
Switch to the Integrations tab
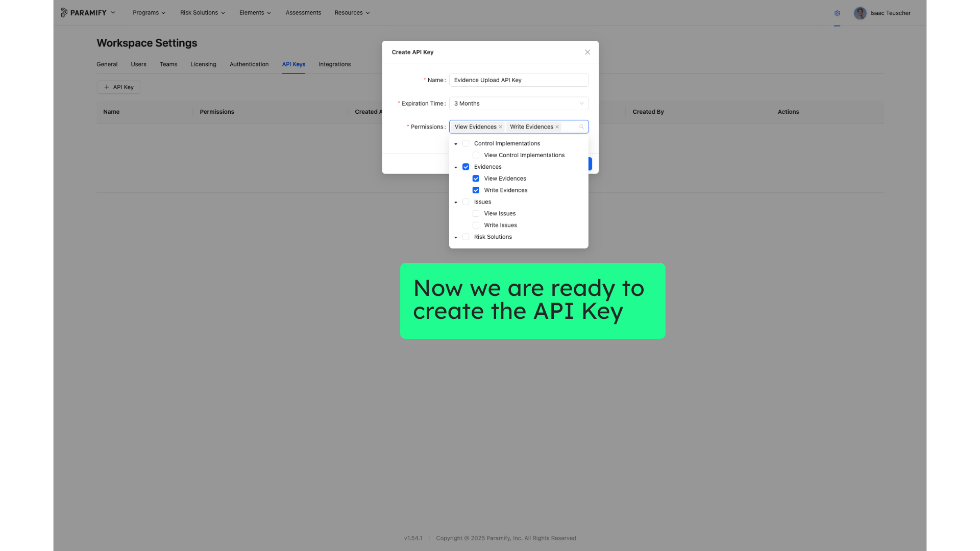click(335, 64)
